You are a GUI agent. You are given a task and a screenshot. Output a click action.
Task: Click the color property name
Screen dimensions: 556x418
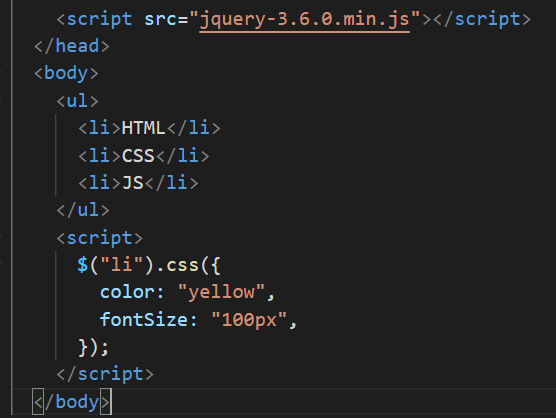tap(127, 292)
